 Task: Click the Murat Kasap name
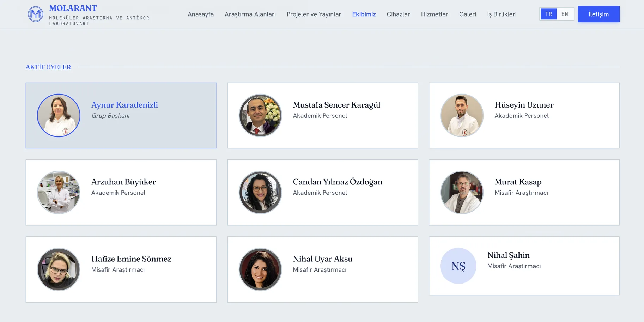pos(518,182)
